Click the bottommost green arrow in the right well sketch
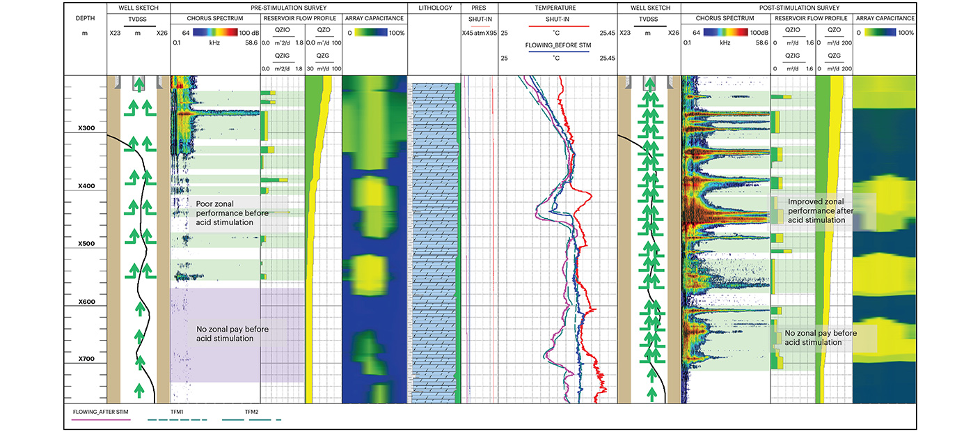Image resolution: width=980 pixels, height=432 pixels. pyautogui.click(x=651, y=394)
